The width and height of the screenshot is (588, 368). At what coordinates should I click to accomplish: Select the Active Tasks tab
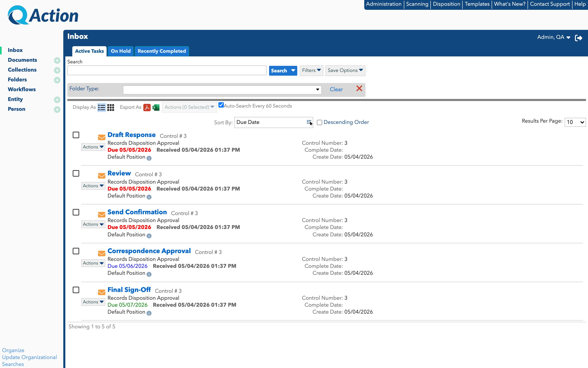89,51
